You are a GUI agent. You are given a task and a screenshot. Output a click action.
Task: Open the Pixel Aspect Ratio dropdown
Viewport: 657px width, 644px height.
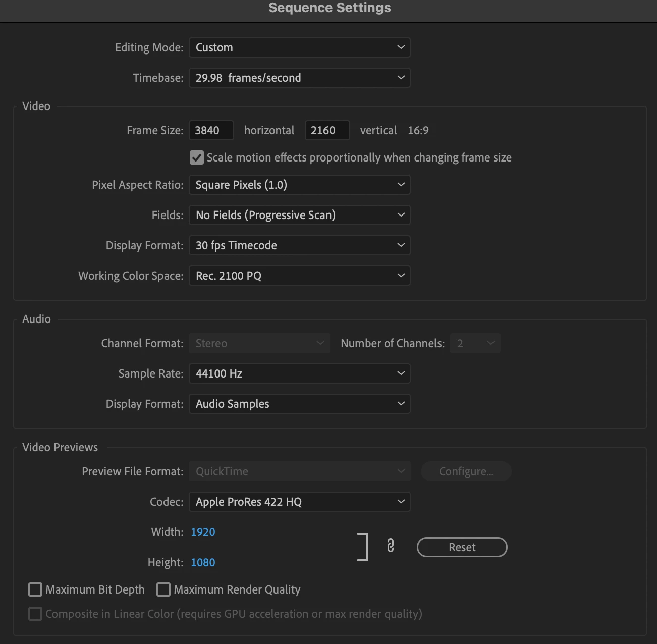[299, 185]
